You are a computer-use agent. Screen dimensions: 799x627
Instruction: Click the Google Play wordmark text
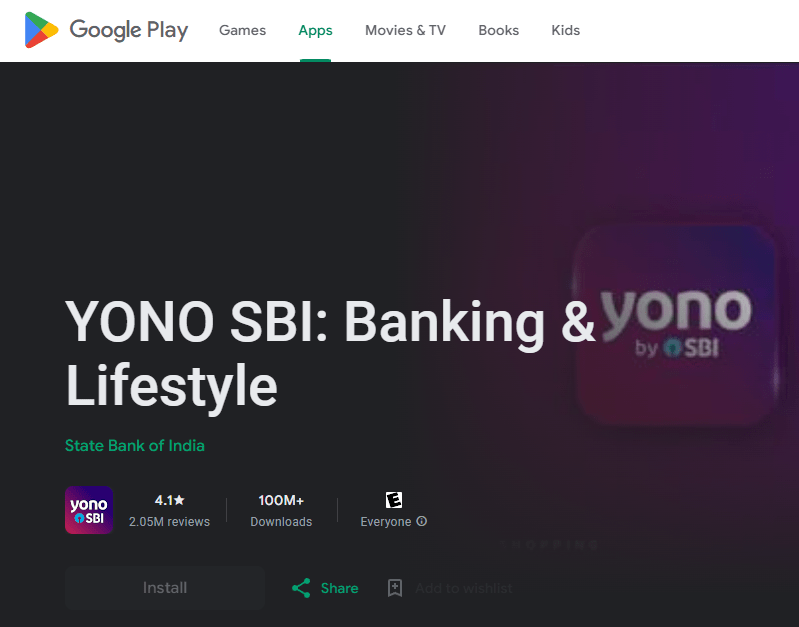[x=129, y=30]
